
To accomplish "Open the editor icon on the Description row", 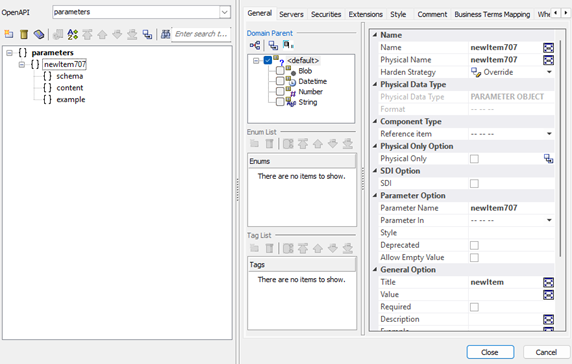I will pos(548,320).
